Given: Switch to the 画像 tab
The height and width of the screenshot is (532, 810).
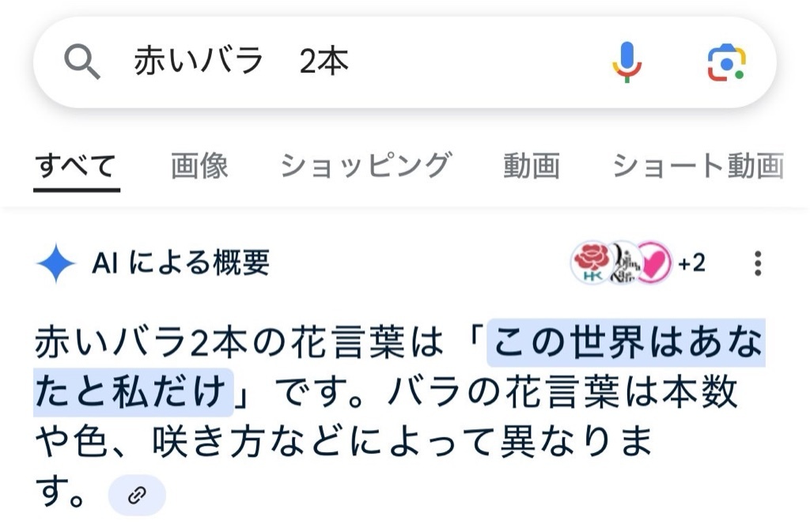Looking at the screenshot, I should [199, 166].
